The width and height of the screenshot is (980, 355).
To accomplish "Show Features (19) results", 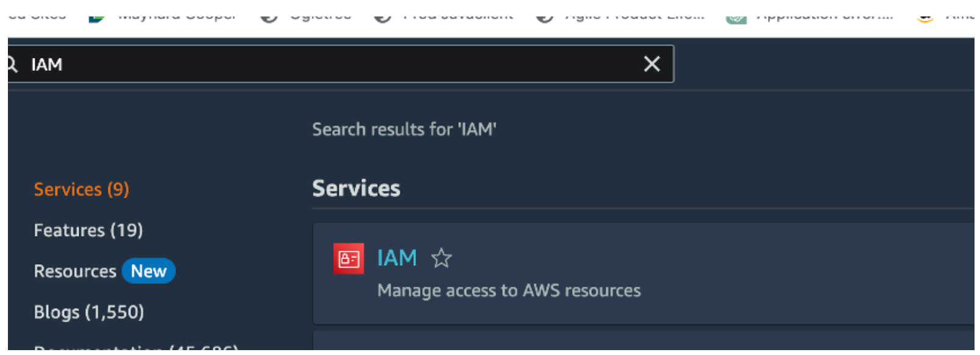I will point(88,230).
